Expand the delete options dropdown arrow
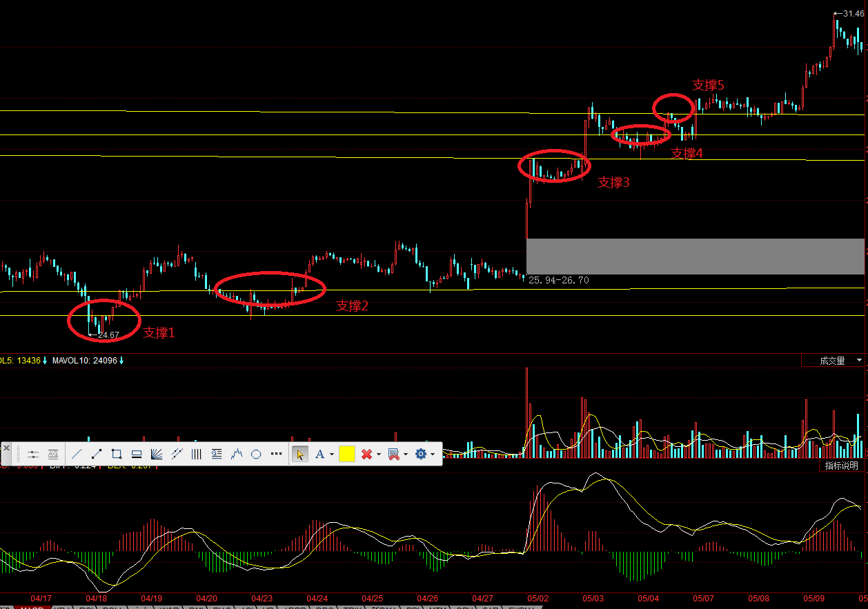Viewport: 868px width, 609px height. click(379, 455)
